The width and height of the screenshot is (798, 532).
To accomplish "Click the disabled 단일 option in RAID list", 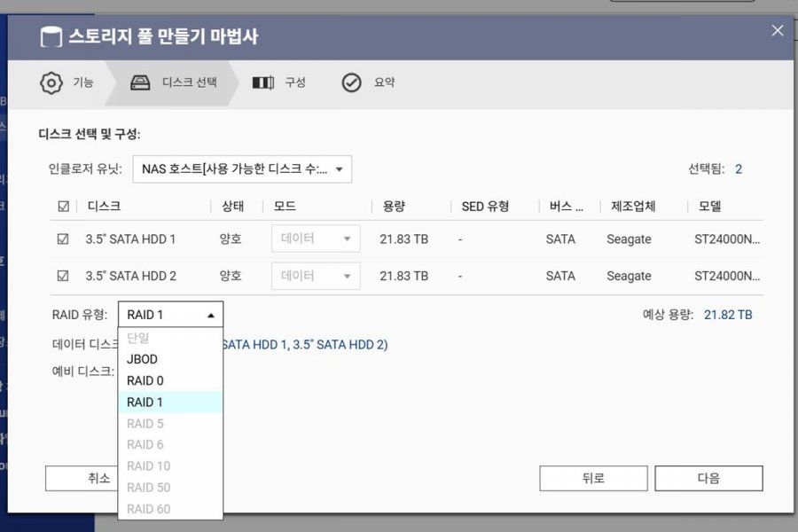I will click(x=170, y=338).
